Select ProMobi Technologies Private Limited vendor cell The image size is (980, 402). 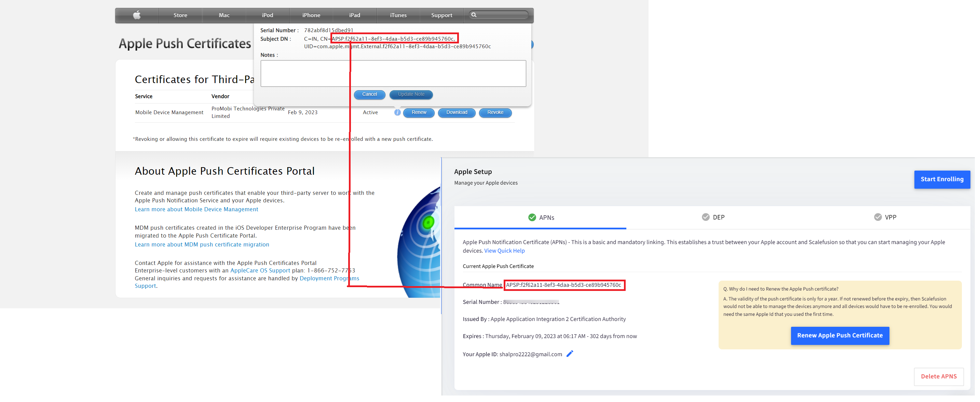248,112
